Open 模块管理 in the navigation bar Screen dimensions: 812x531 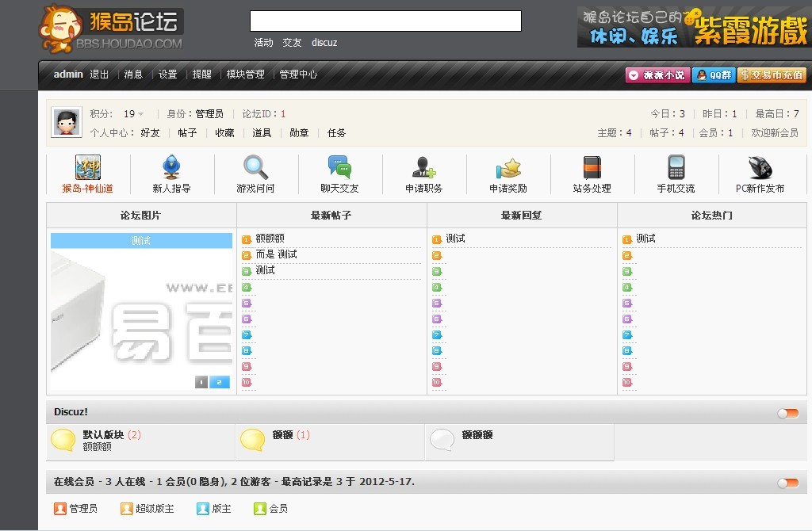(245, 74)
